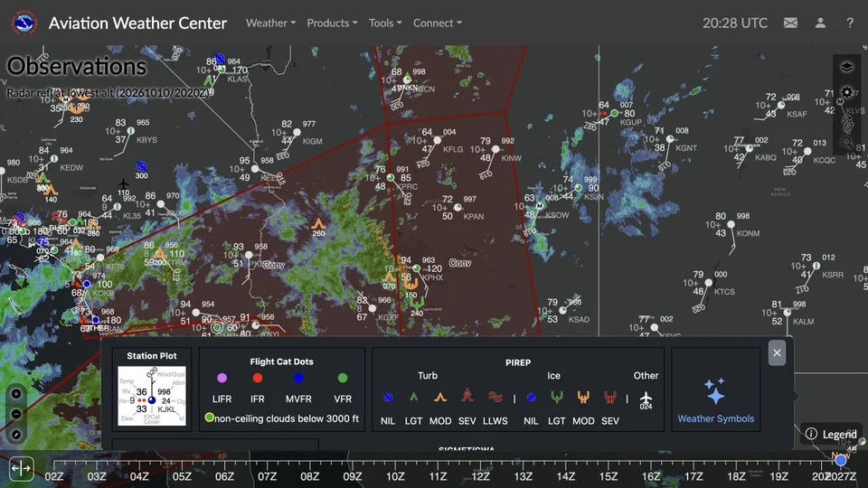
Task: Click the IFR red dot
Action: [x=258, y=378]
